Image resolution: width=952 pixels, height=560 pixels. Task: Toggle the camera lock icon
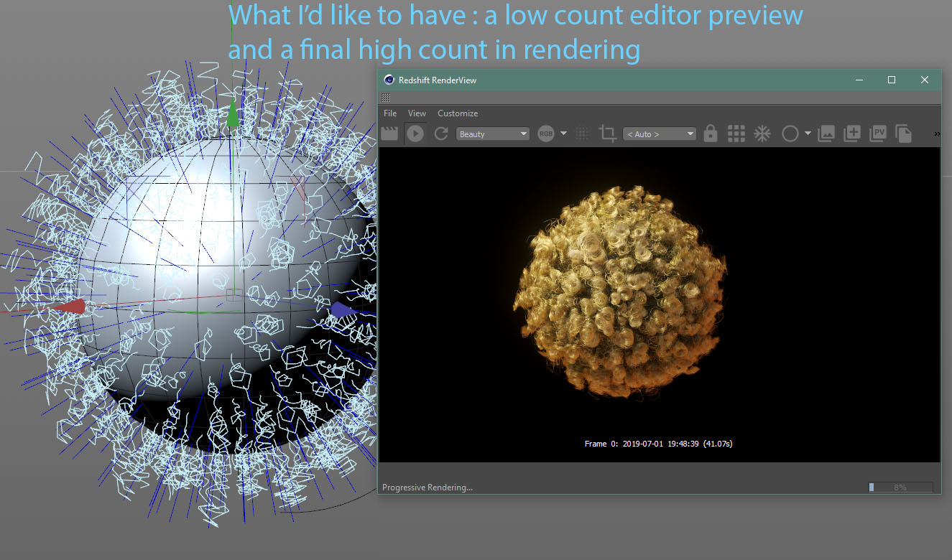tap(711, 134)
